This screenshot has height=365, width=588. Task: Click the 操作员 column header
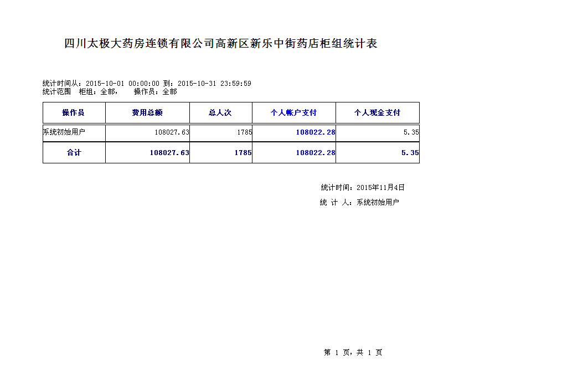click(x=73, y=112)
